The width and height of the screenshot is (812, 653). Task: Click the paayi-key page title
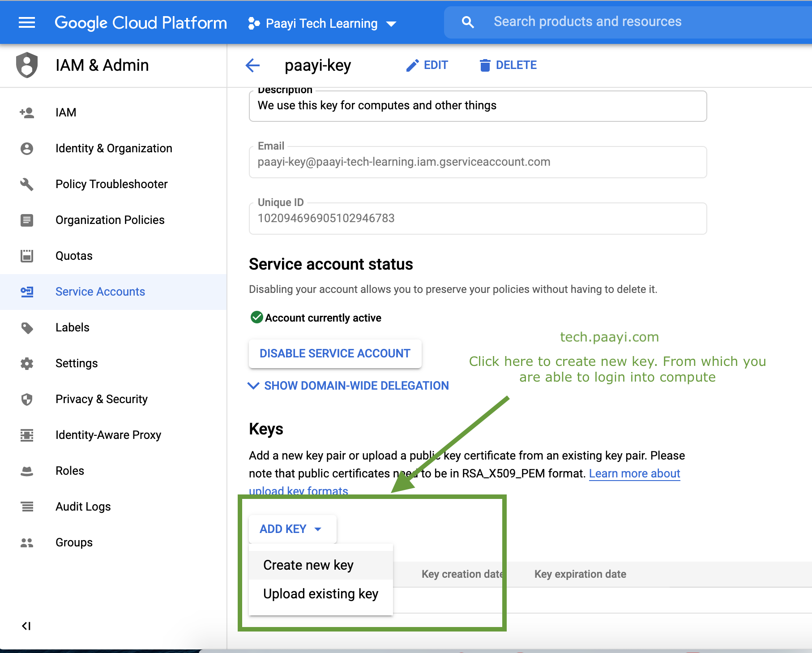(318, 65)
